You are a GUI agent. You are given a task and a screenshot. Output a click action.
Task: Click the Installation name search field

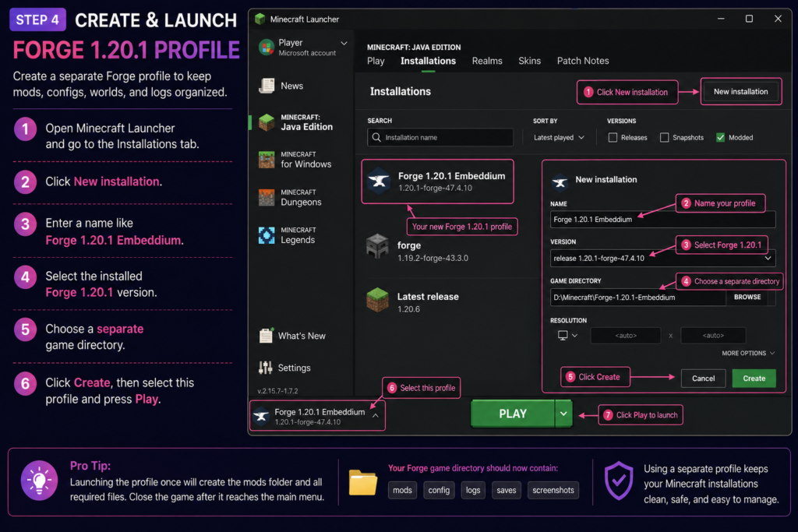tap(440, 137)
